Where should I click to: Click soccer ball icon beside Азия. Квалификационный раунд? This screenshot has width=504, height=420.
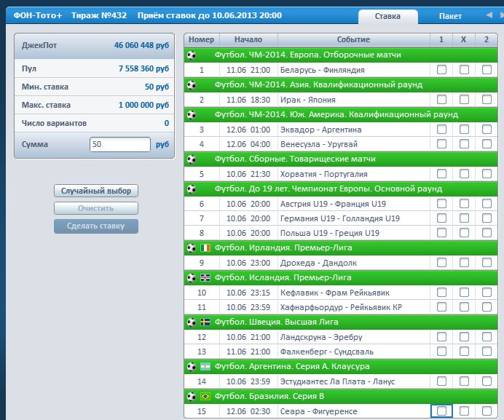pos(192,85)
